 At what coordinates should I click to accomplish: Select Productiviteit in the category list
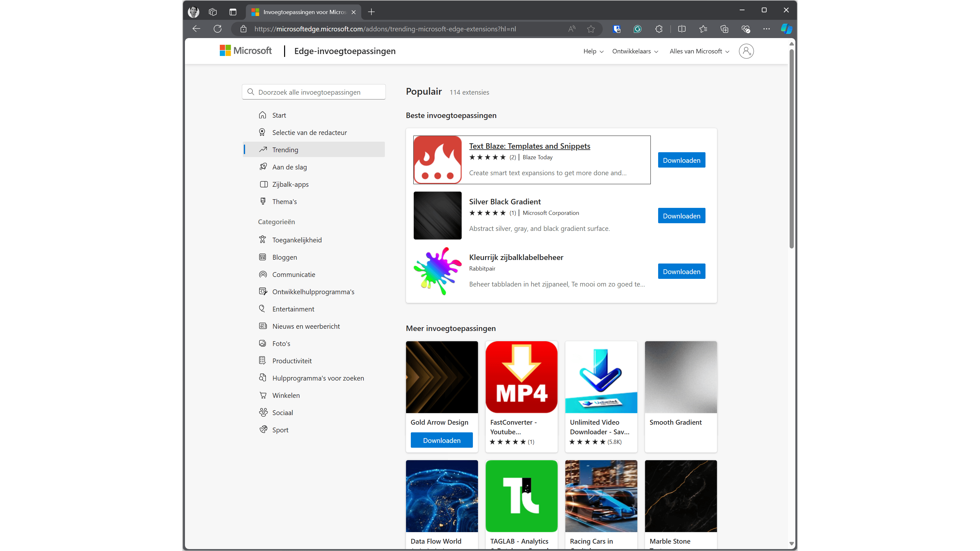[292, 360]
